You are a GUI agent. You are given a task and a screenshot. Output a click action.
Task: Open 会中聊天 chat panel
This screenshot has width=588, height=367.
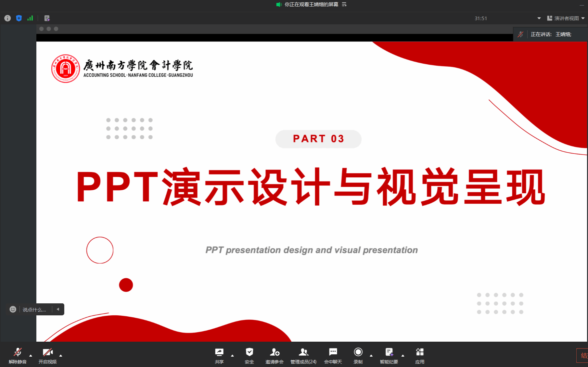coord(333,356)
